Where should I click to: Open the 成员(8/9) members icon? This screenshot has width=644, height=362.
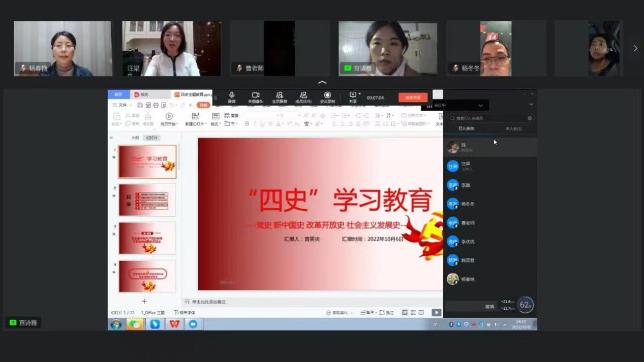(303, 96)
